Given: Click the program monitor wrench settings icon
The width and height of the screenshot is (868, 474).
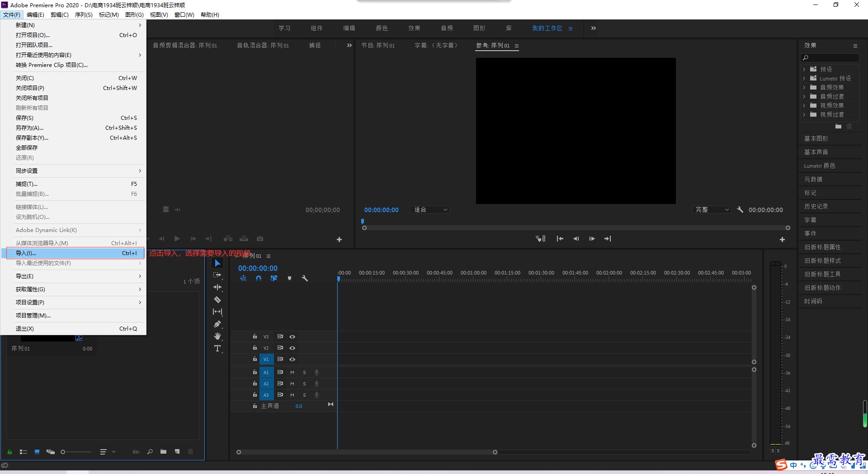Looking at the screenshot, I should [740, 209].
